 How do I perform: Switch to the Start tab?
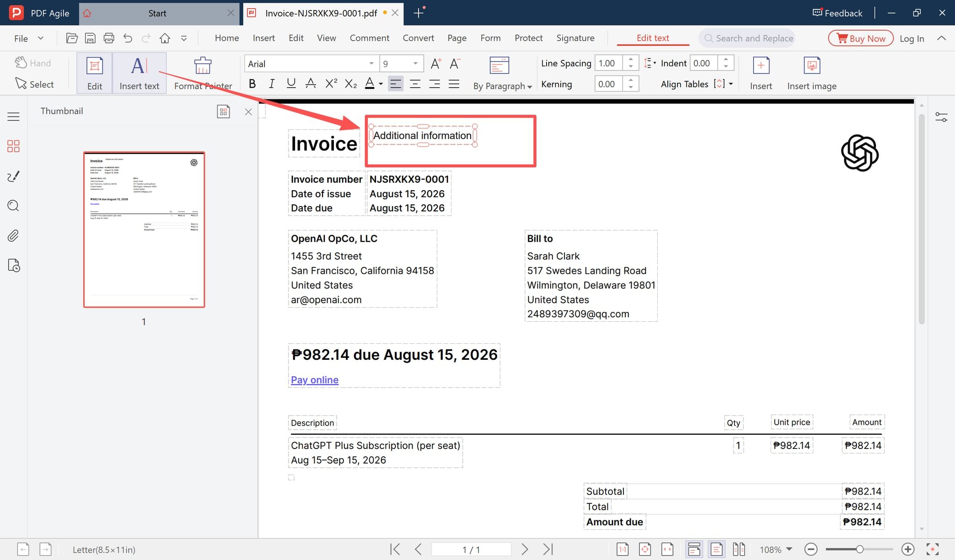pos(157,13)
